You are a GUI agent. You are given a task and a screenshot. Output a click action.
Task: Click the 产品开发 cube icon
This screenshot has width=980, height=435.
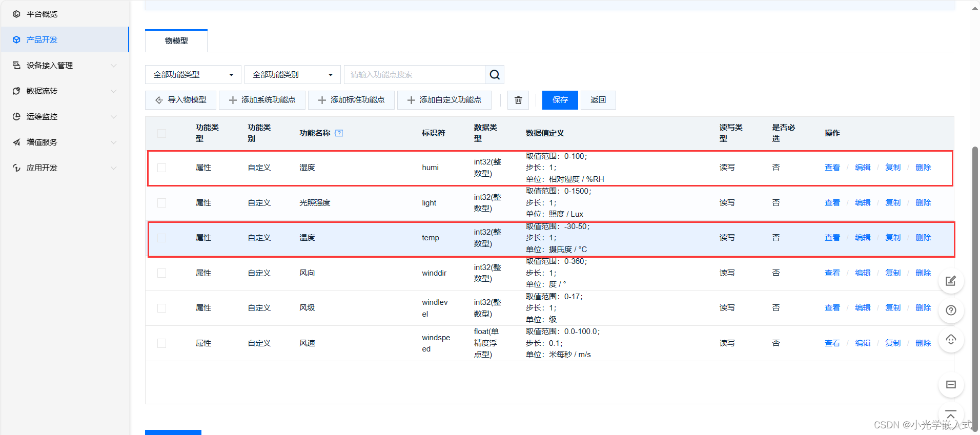click(x=16, y=39)
